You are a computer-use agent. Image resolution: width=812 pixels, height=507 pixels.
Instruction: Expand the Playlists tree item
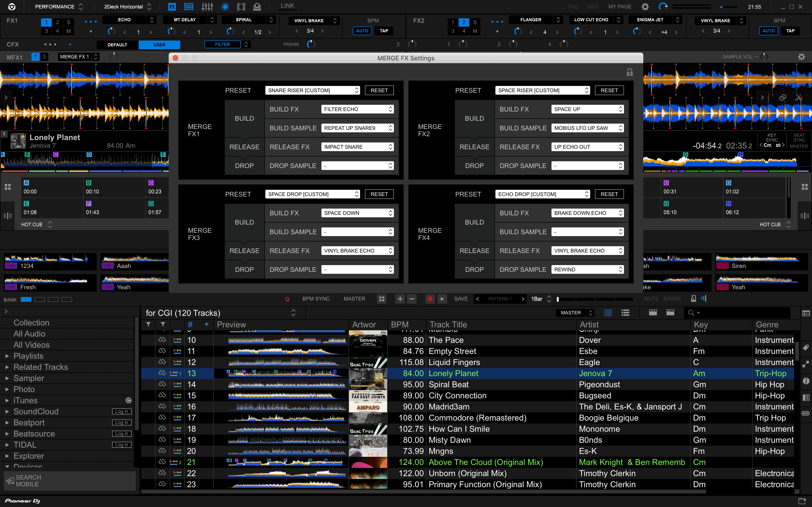tap(7, 356)
